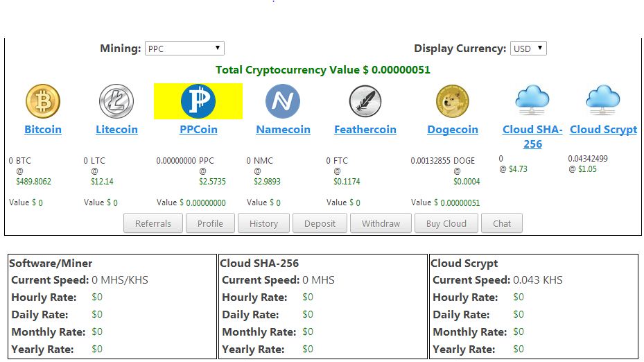The image size is (644, 362).
Task: Select the highlighted PPCoin icon
Action: [x=198, y=101]
